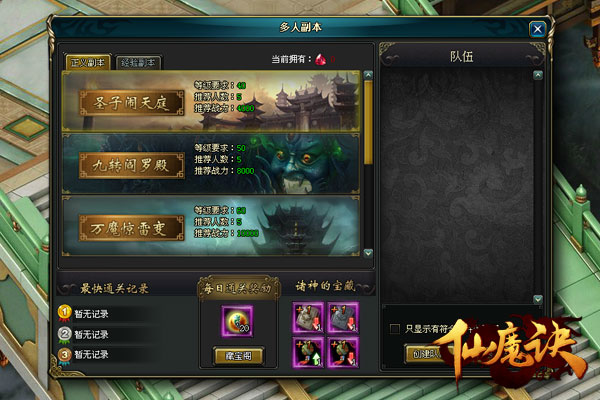Toggle the 只显示有符合 team filter checkbox
Viewport: 600px width, 400px height.
[395, 328]
